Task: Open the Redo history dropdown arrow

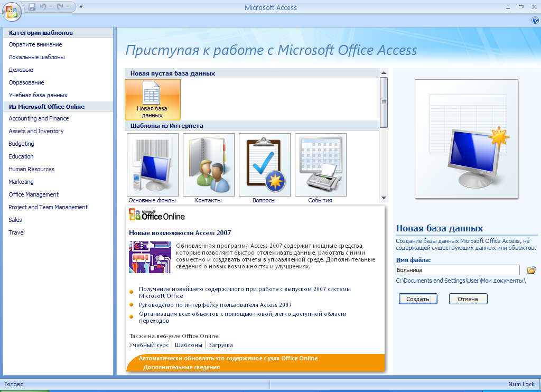Action: coord(68,6)
